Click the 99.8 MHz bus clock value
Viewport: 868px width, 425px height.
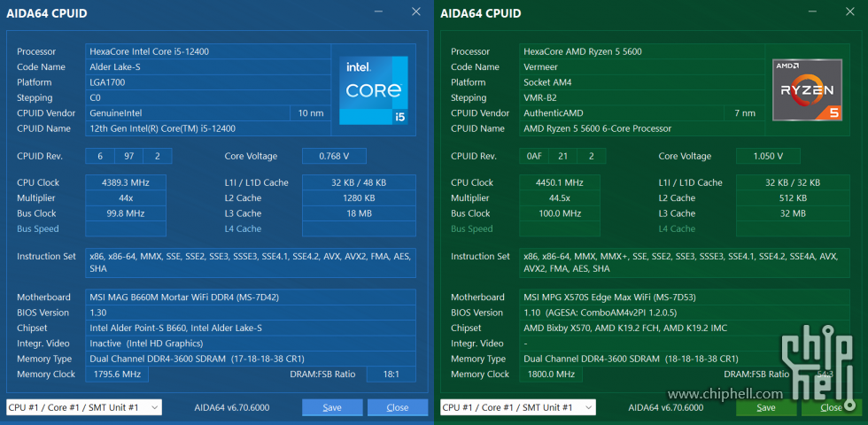pos(126,213)
